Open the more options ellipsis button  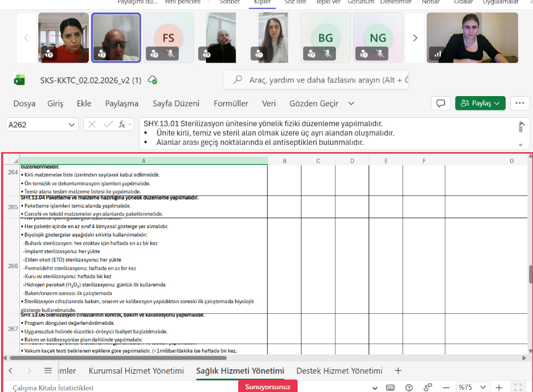click(519, 103)
